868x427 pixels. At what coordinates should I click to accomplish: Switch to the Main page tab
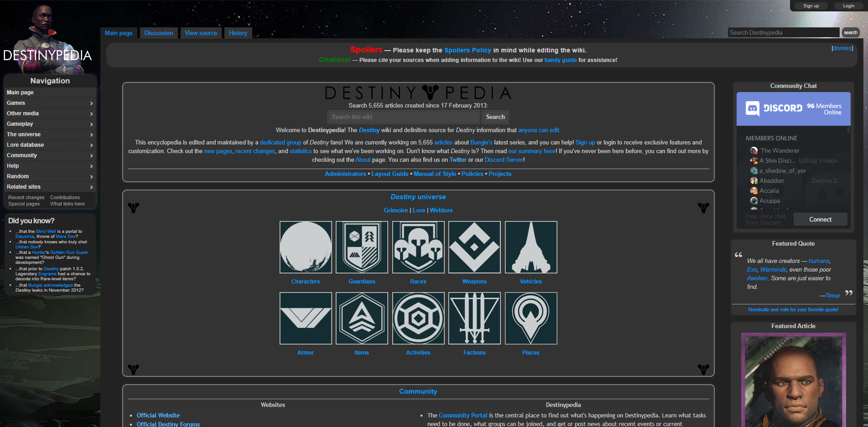coord(119,33)
